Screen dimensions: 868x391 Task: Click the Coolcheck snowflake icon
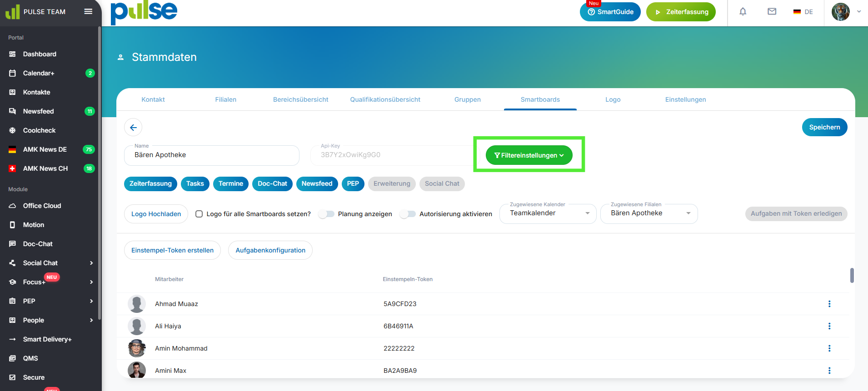[13, 130]
